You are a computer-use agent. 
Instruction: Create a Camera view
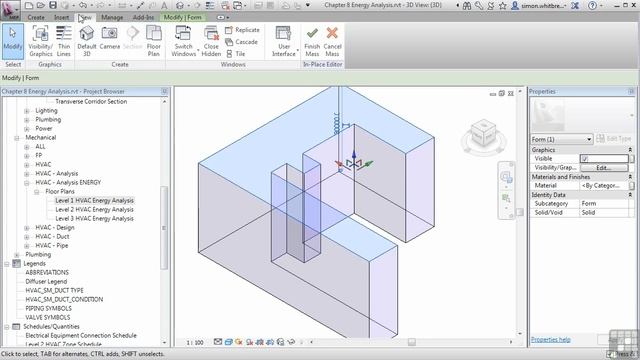tap(109, 39)
